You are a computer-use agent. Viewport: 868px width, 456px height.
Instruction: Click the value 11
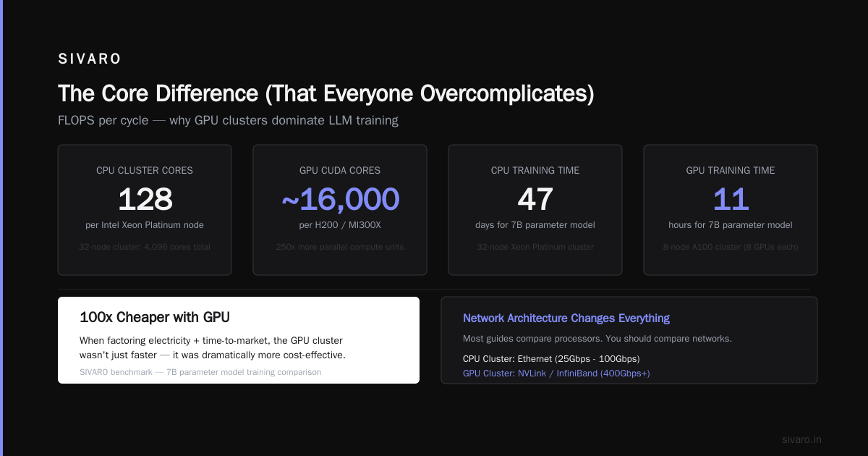(731, 200)
